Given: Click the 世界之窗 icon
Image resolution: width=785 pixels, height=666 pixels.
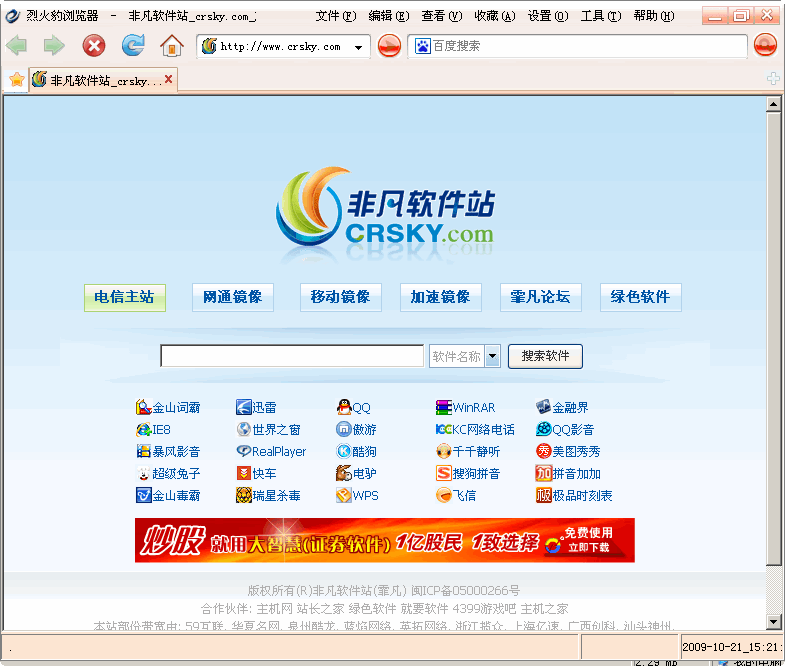Looking at the screenshot, I should [x=243, y=429].
